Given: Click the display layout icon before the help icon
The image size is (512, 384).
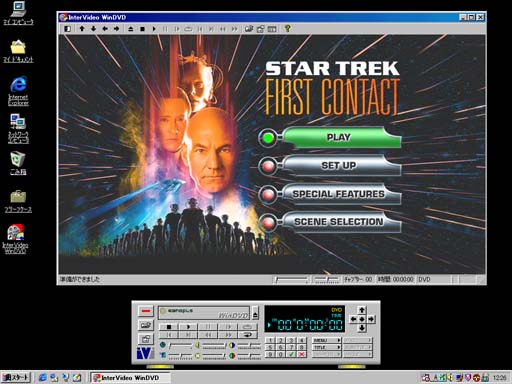Looking at the screenshot, I should click(272, 29).
